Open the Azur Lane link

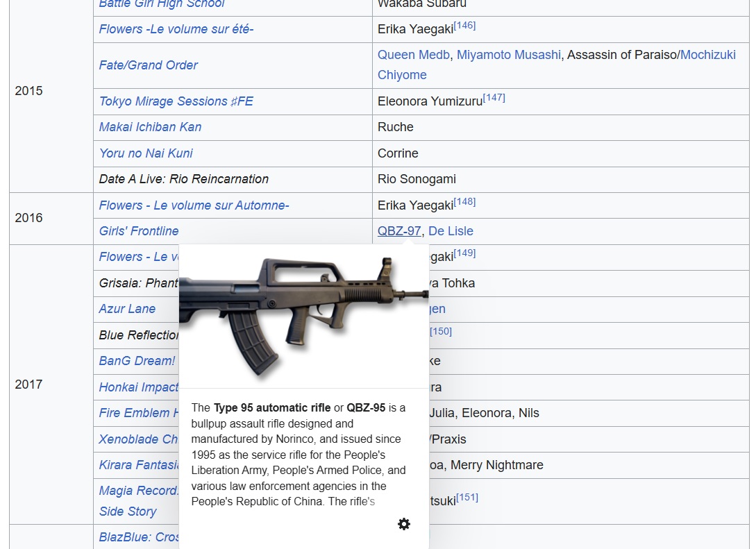click(127, 309)
